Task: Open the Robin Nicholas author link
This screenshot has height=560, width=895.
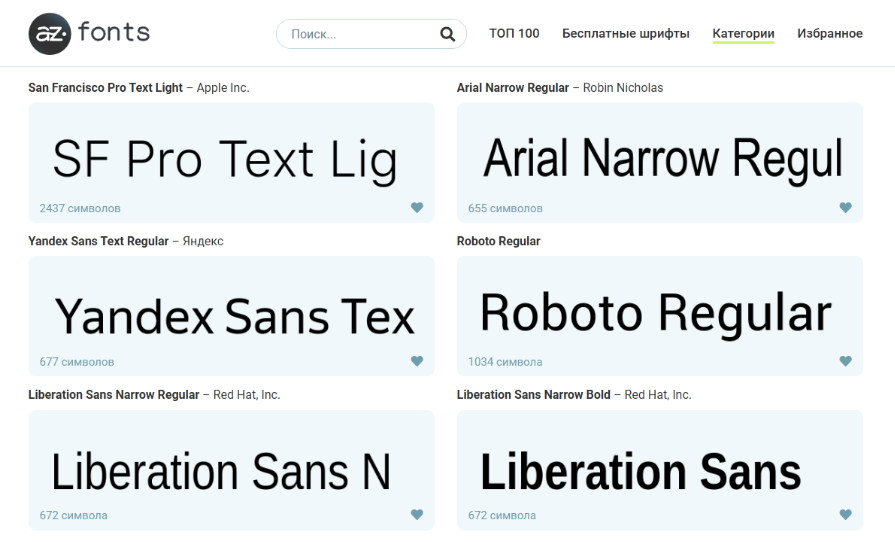Action: click(x=623, y=88)
